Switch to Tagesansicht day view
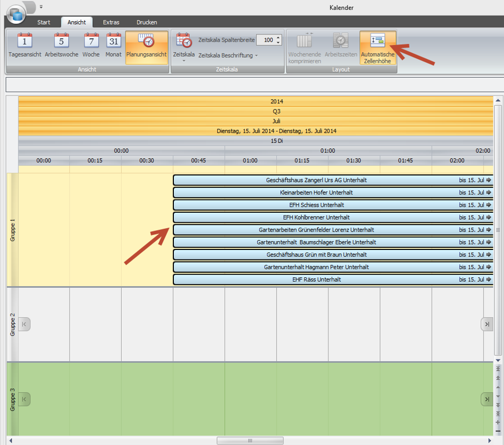 point(25,46)
